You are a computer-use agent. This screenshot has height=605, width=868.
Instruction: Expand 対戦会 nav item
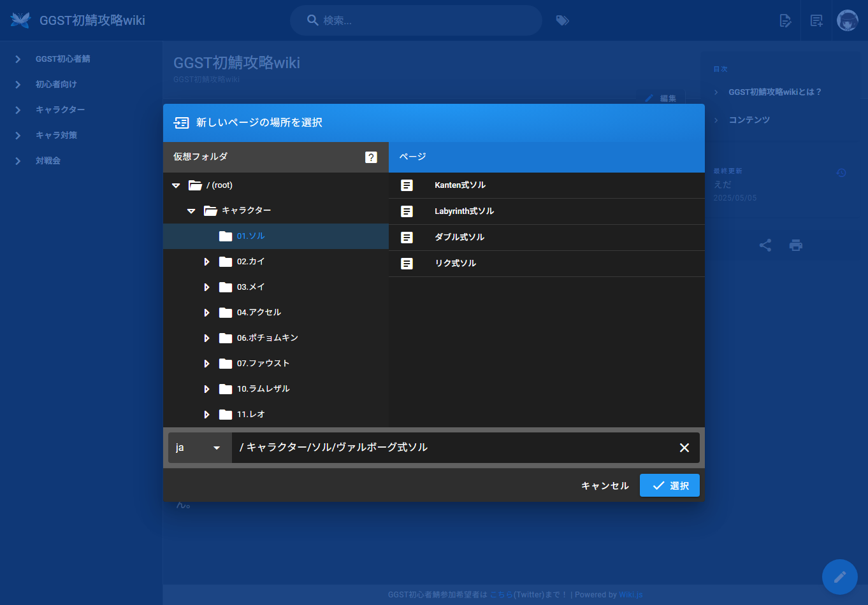18,161
